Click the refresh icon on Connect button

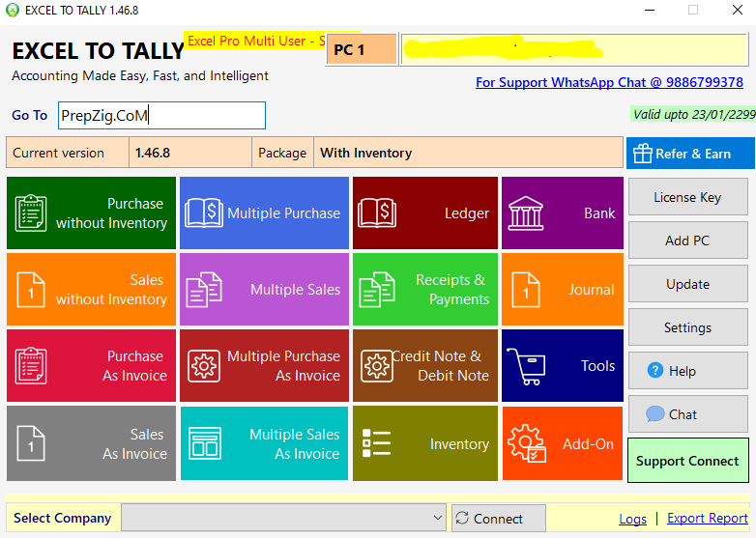click(462, 518)
